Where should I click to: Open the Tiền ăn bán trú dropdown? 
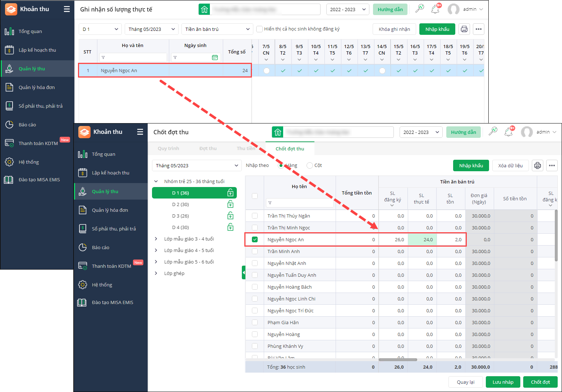coord(217,29)
